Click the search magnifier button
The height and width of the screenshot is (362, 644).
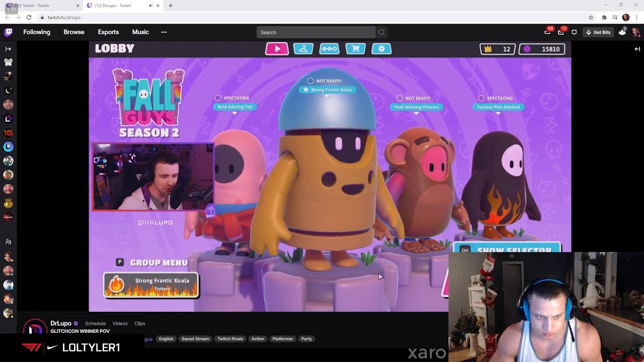coord(381,32)
